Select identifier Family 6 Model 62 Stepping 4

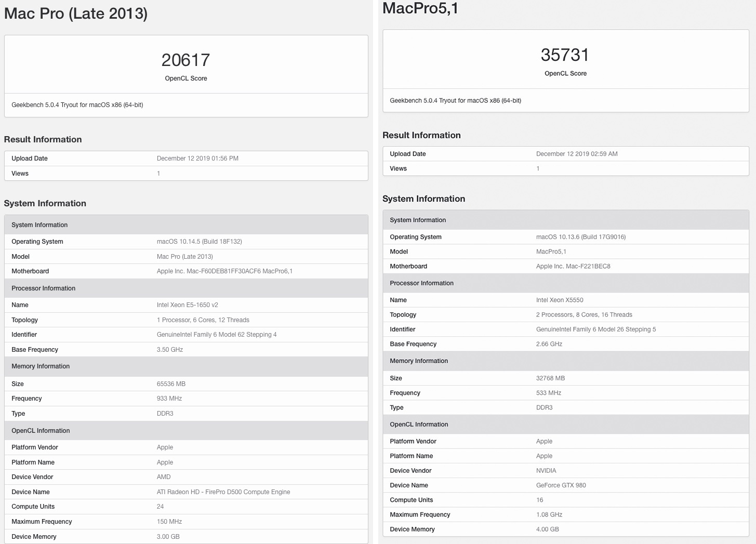[217, 335]
